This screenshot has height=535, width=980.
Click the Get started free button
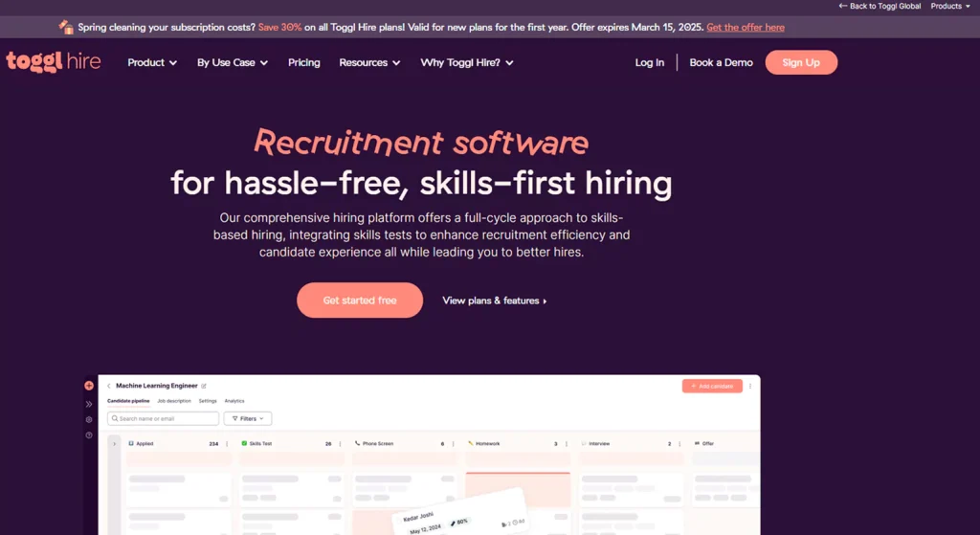point(360,301)
